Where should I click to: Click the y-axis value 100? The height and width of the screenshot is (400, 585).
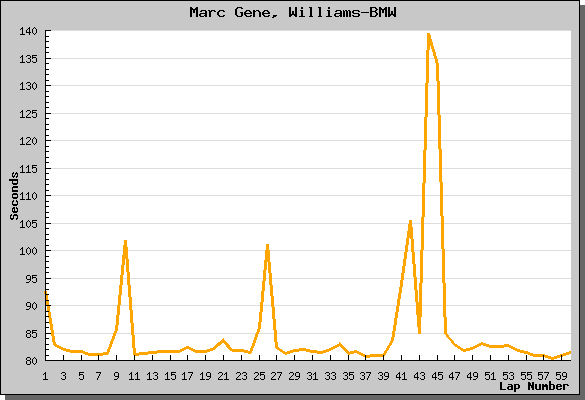tap(28, 251)
